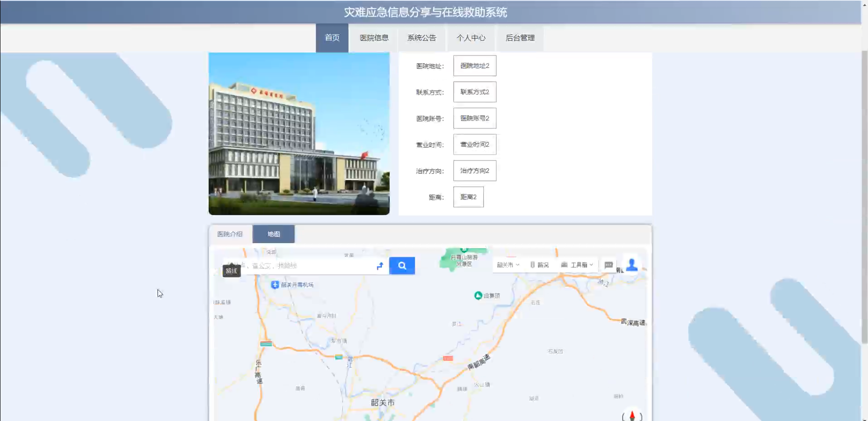Click the 距离2 value box
The height and width of the screenshot is (421, 868).
468,197
